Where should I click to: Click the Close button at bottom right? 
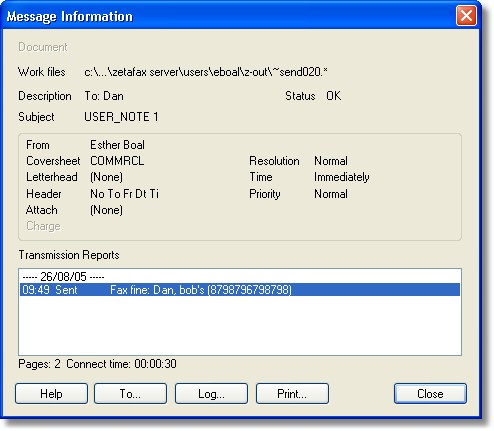tap(430, 394)
